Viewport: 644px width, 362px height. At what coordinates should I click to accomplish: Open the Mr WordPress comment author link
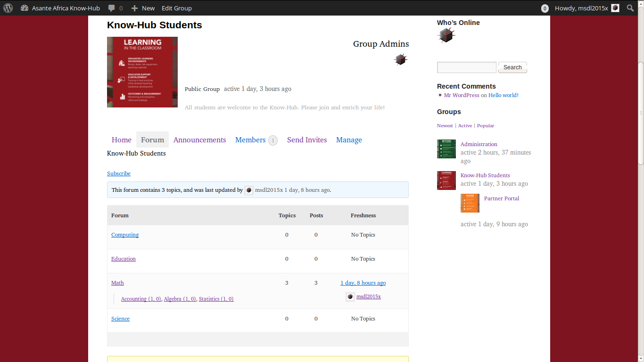click(x=462, y=95)
